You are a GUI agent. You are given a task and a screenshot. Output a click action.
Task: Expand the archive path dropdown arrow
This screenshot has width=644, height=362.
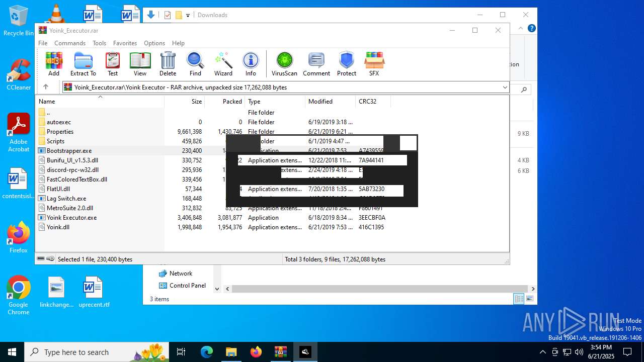505,87
